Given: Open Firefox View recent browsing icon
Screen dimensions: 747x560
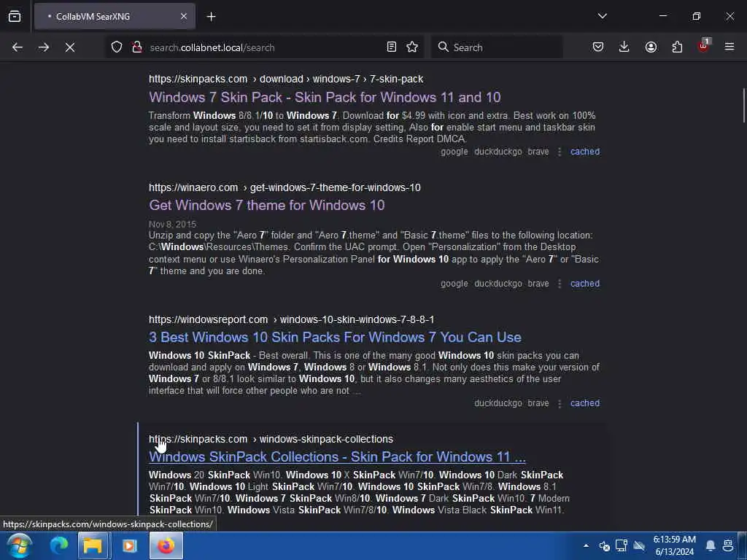Looking at the screenshot, I should tap(15, 16).
